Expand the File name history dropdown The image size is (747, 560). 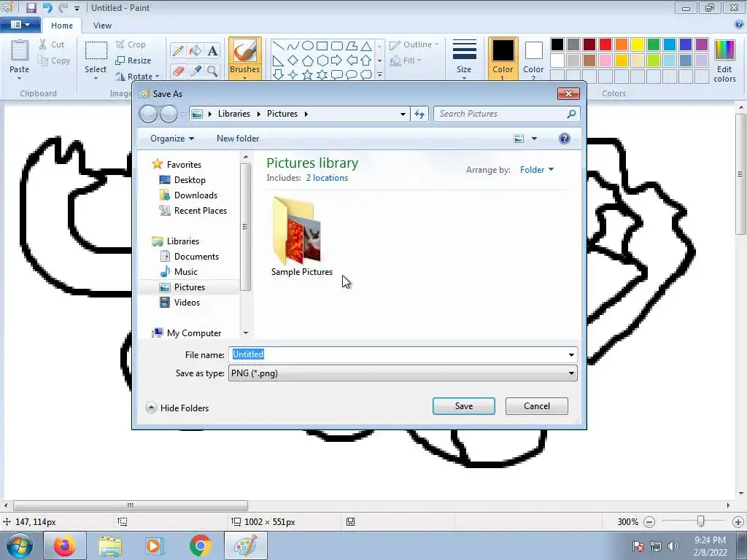point(571,355)
